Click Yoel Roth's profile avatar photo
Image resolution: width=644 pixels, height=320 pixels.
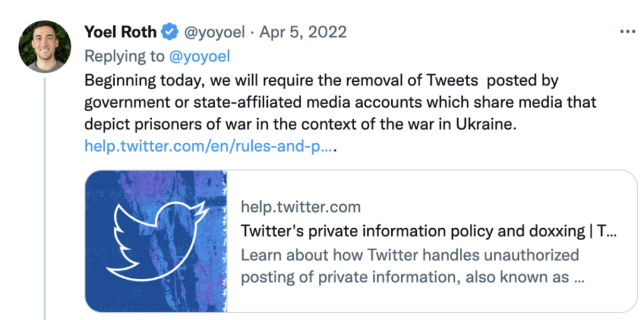pos(45,47)
